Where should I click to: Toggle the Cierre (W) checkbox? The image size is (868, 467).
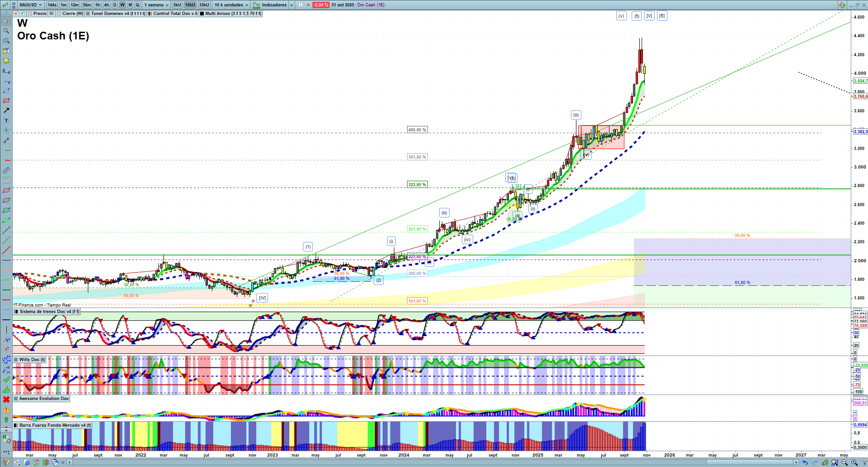click(59, 14)
